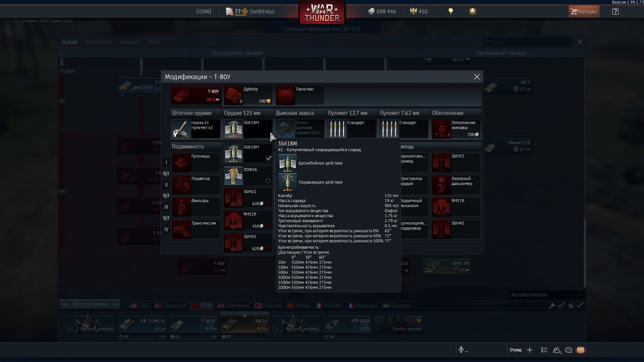The height and width of the screenshot is (362, 644).
Task: Select the Китай nation tab
Action: click(x=297, y=305)
